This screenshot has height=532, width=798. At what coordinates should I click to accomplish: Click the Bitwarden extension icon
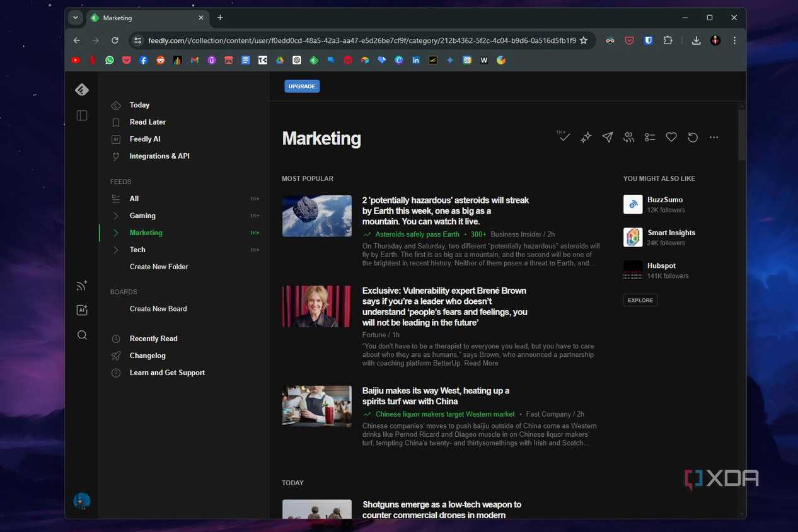click(x=648, y=40)
